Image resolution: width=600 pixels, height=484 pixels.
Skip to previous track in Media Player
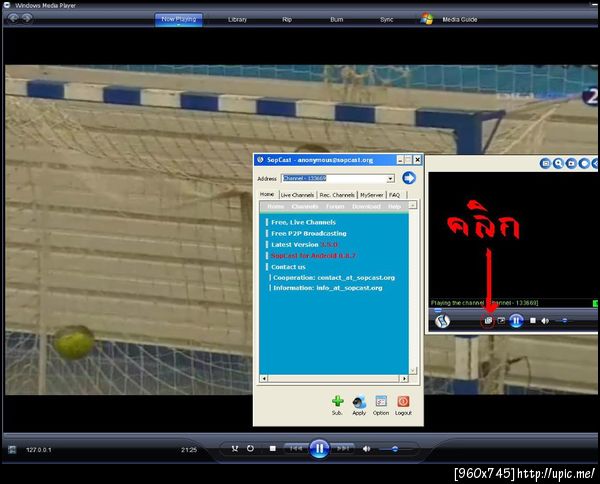click(x=296, y=448)
